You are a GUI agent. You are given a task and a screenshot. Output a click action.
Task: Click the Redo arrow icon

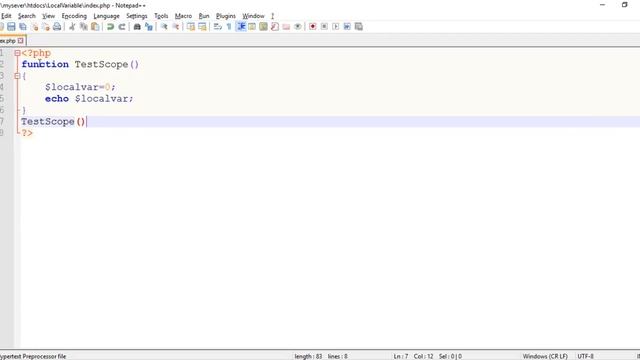pyautogui.click(x=122, y=27)
